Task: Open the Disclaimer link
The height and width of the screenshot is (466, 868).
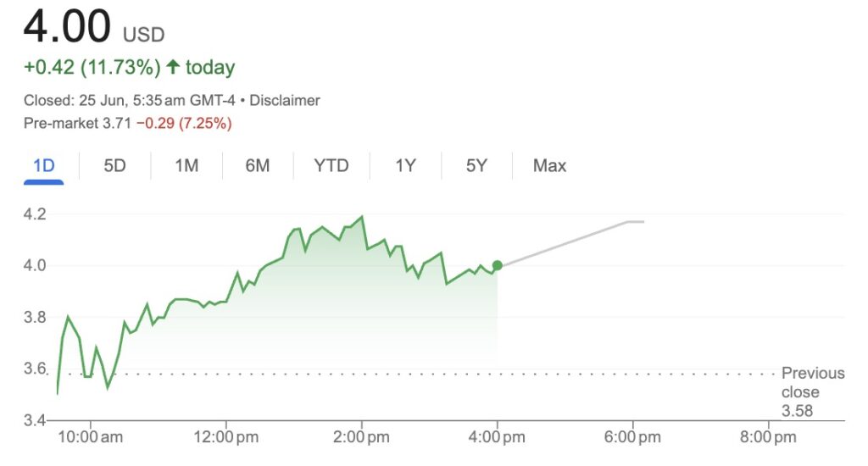Action: [285, 100]
